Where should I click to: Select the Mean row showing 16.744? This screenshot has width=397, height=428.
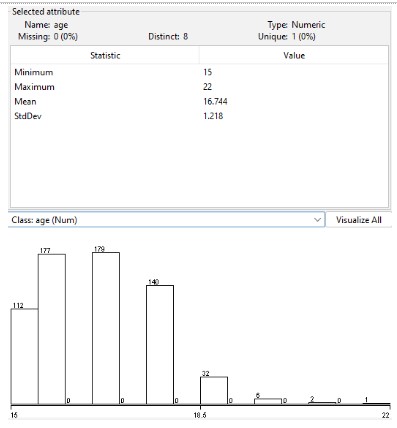[x=199, y=101]
